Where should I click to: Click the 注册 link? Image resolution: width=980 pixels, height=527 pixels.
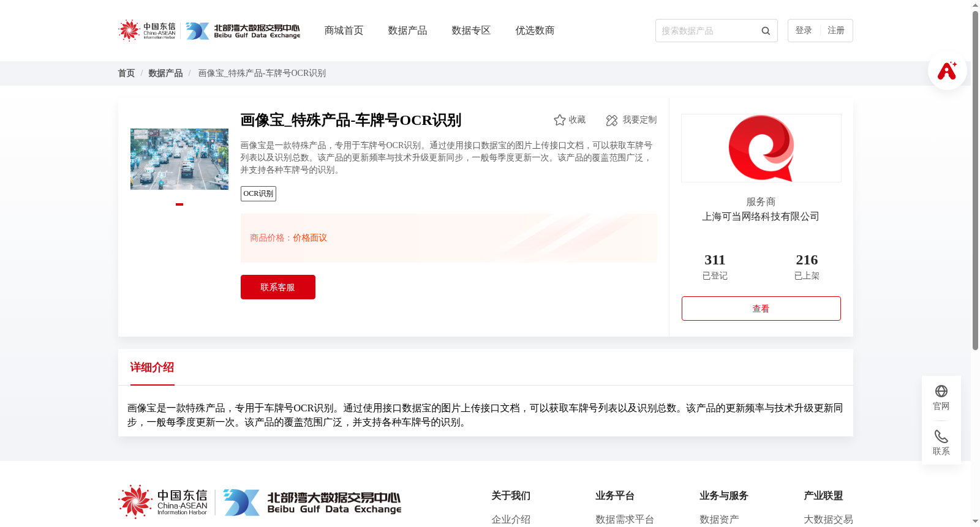click(836, 30)
